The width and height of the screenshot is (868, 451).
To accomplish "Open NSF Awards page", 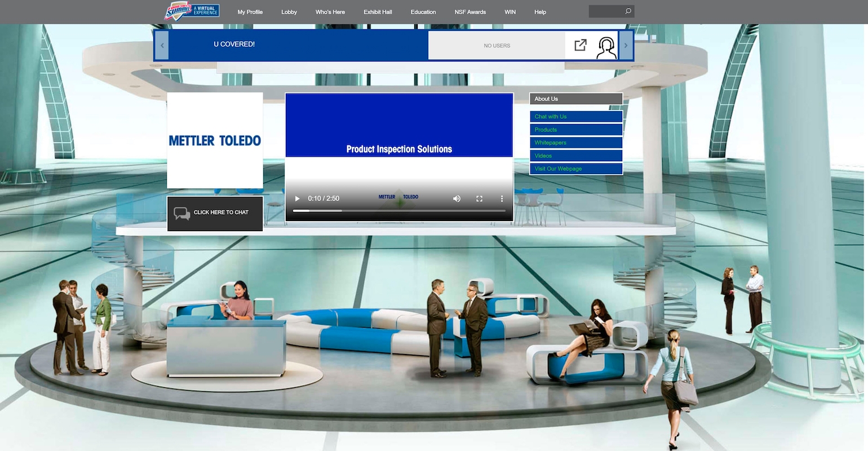I will (470, 12).
